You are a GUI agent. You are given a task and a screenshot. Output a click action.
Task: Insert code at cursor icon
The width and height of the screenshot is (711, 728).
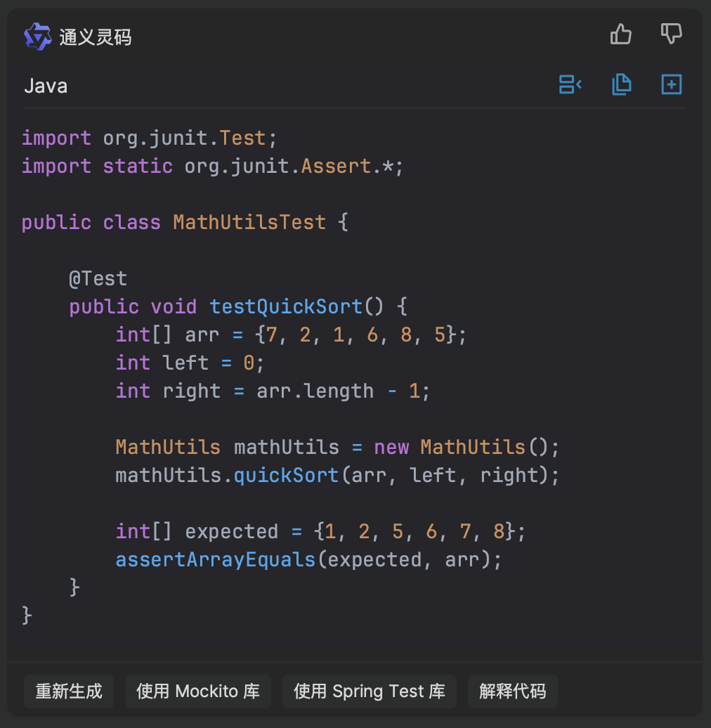coord(570,84)
